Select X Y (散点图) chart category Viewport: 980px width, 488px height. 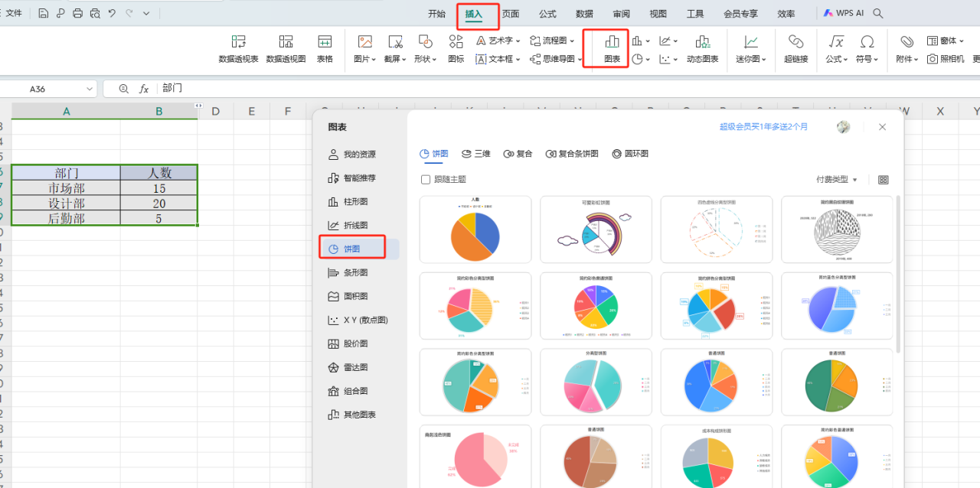[x=359, y=320]
